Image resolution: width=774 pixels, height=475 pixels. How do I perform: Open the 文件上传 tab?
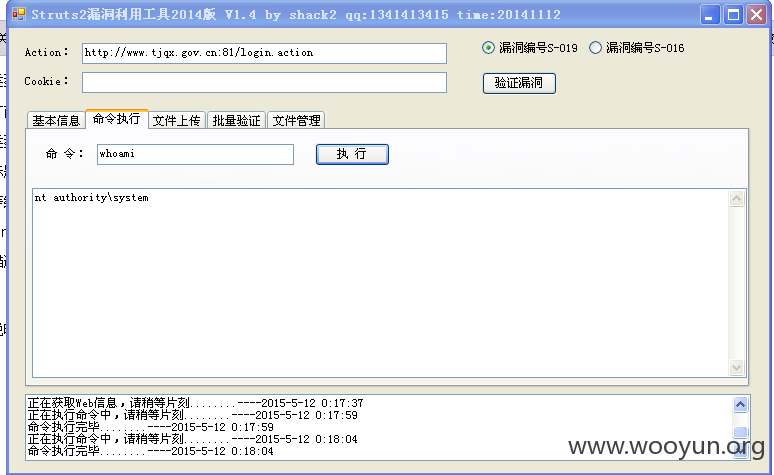(x=177, y=120)
